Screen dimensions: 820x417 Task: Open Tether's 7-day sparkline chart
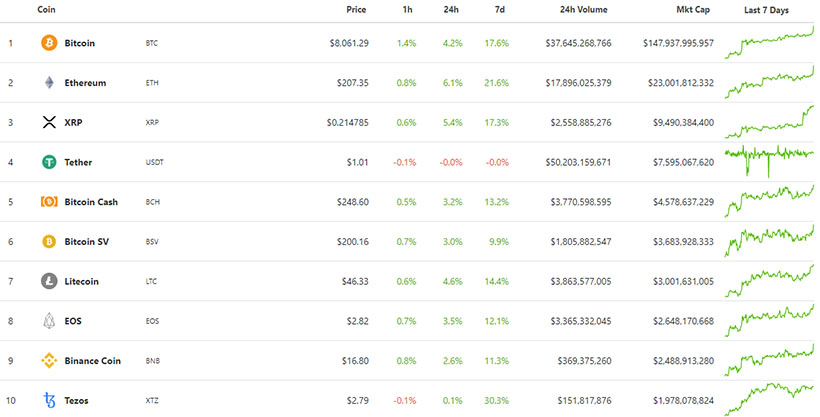click(769, 161)
